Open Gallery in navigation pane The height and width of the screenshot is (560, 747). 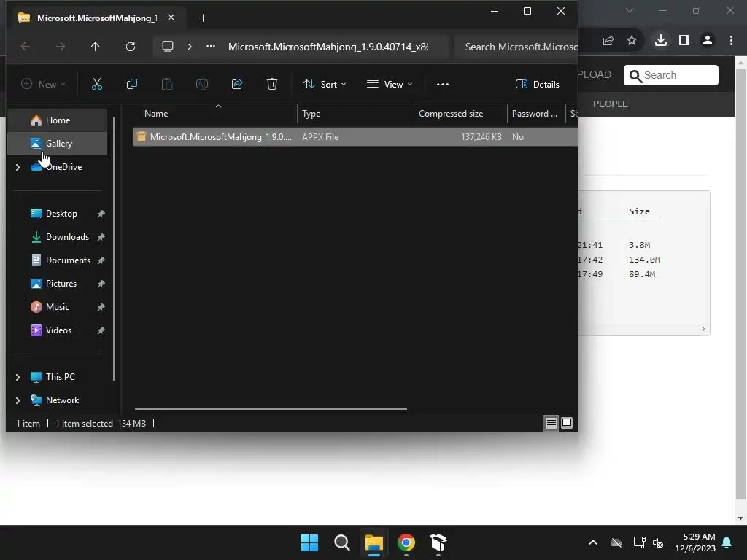pyautogui.click(x=58, y=144)
